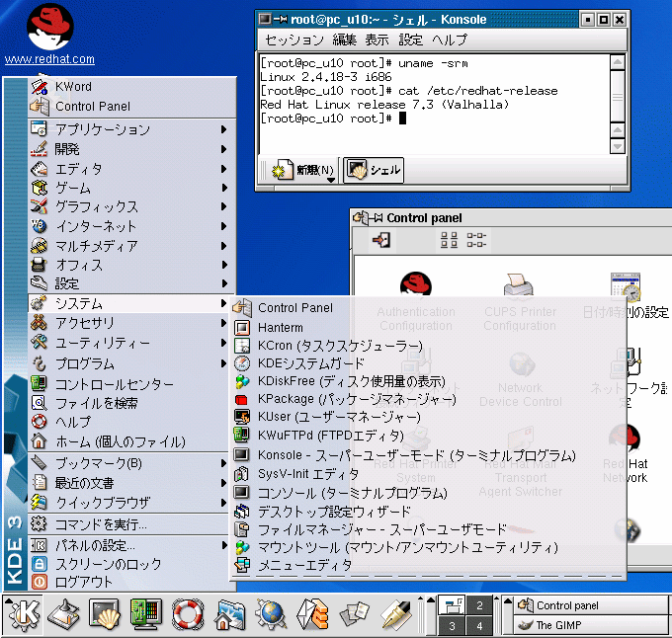This screenshot has width=672, height=638.
Task: Expand the アプリケーション submenu
Action: pos(132,129)
